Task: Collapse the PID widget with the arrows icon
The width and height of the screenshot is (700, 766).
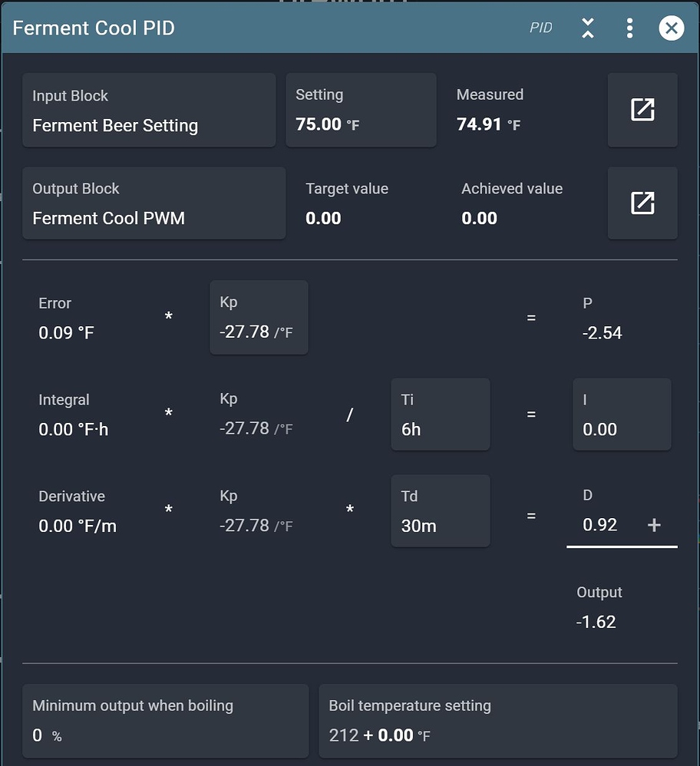Action: 588,28
